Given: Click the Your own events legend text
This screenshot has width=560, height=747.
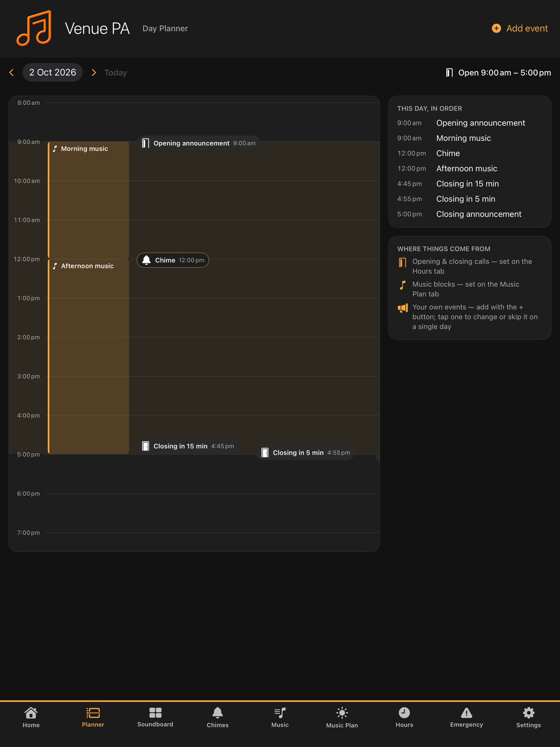Looking at the screenshot, I should pos(475,317).
